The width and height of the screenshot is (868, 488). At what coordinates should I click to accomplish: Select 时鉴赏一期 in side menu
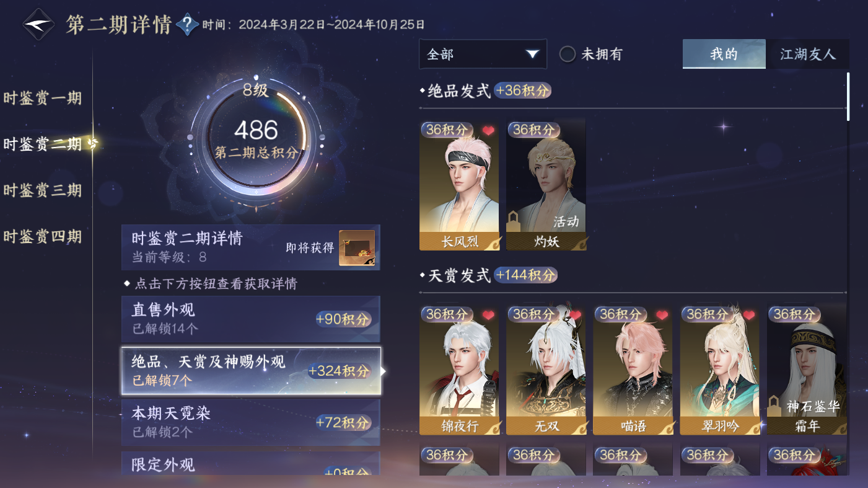click(x=42, y=99)
